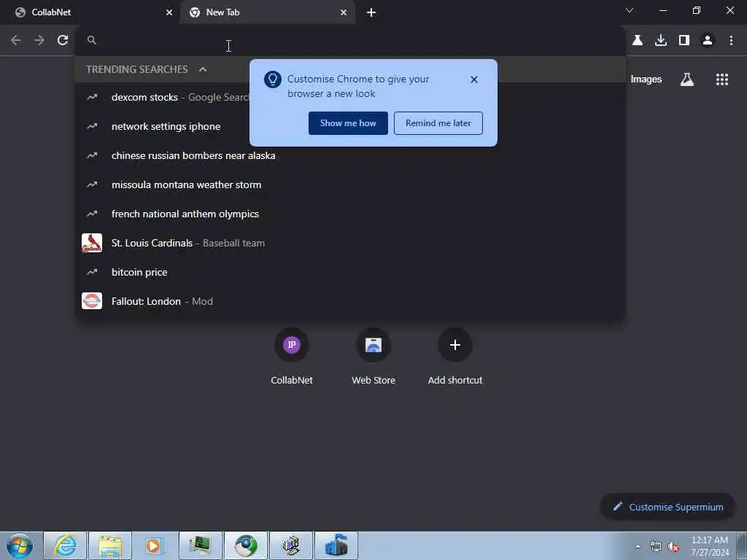The width and height of the screenshot is (747, 560).
Task: Click trending arrow icon beside bitcoin price
Action: pyautogui.click(x=92, y=272)
